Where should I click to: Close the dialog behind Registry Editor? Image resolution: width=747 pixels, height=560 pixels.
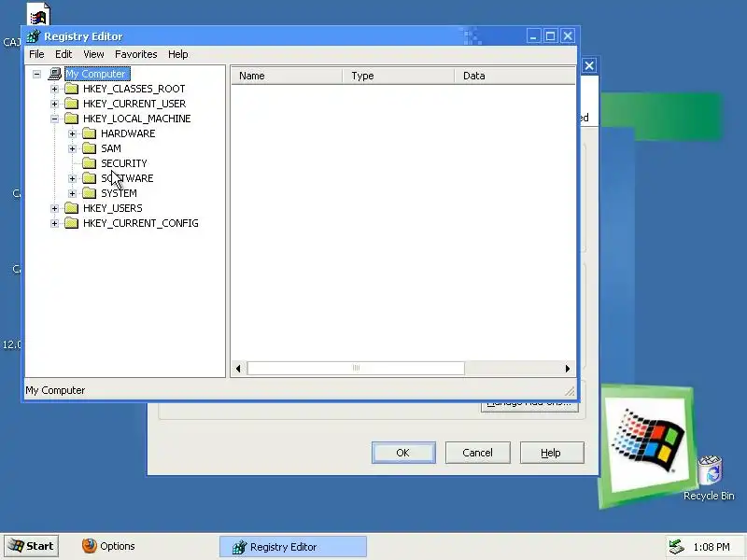(589, 65)
